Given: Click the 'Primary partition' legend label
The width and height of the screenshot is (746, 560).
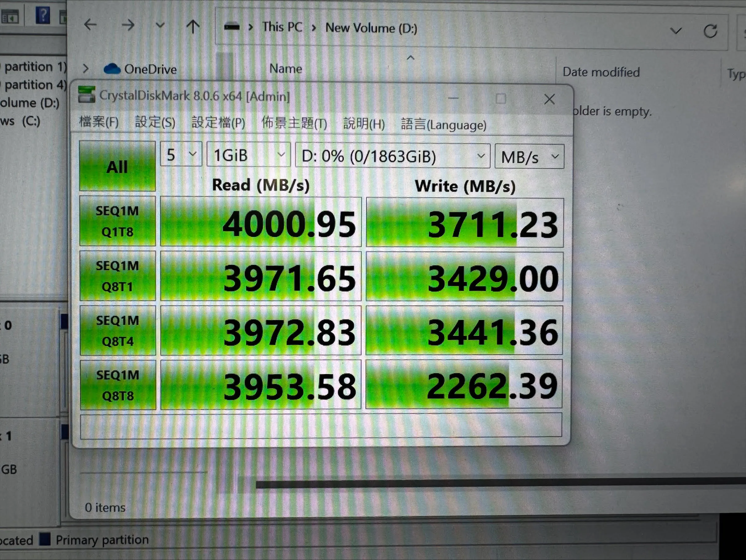Looking at the screenshot, I should (x=102, y=540).
